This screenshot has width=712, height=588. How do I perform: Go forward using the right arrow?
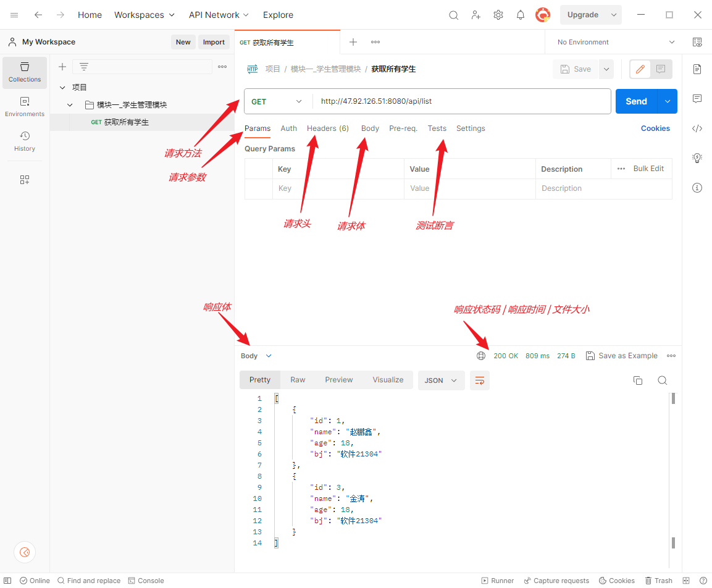click(x=61, y=15)
